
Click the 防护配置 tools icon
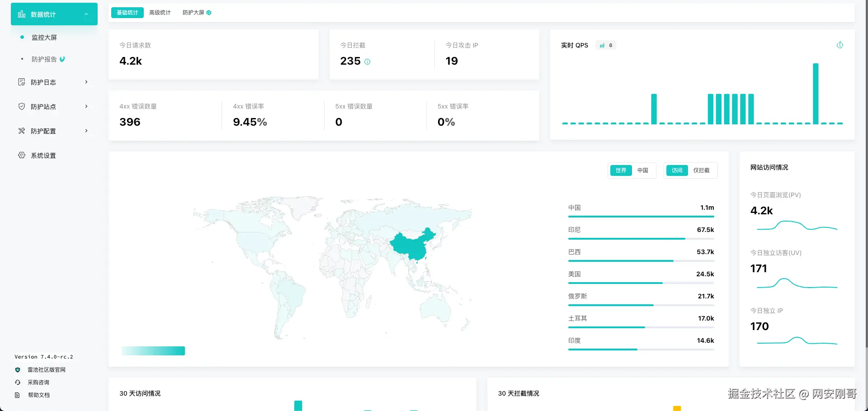pos(22,131)
